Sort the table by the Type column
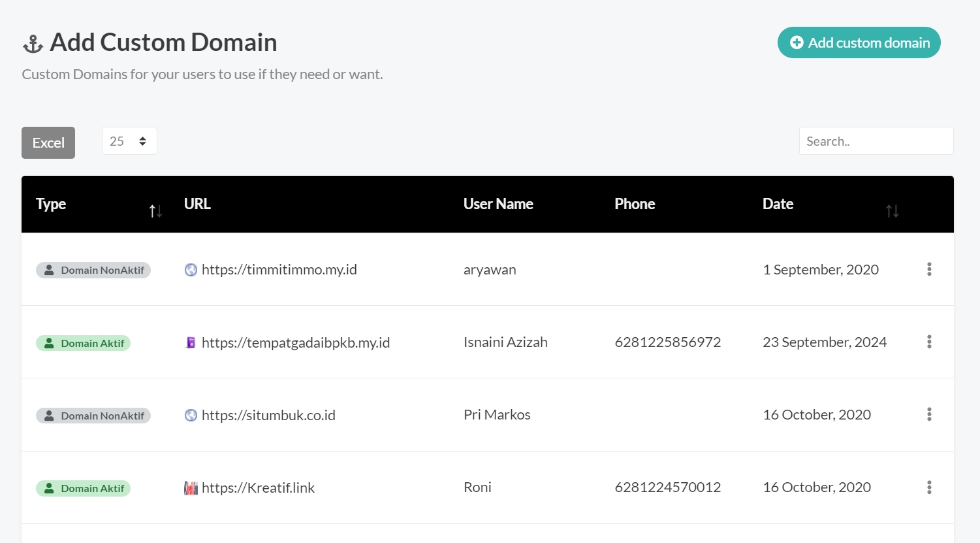980x543 pixels. click(155, 210)
